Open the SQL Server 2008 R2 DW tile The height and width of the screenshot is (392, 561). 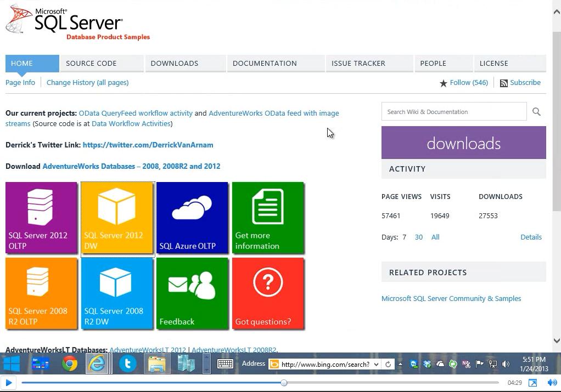(117, 293)
